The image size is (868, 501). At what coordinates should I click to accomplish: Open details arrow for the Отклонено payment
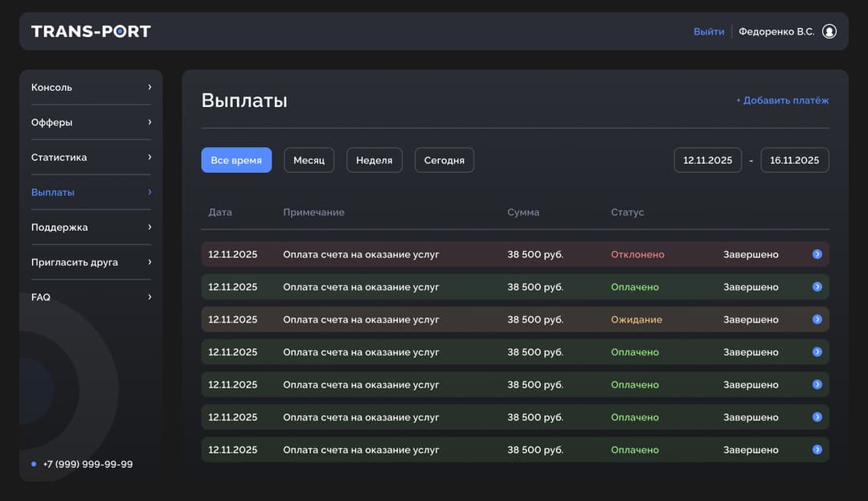click(817, 254)
